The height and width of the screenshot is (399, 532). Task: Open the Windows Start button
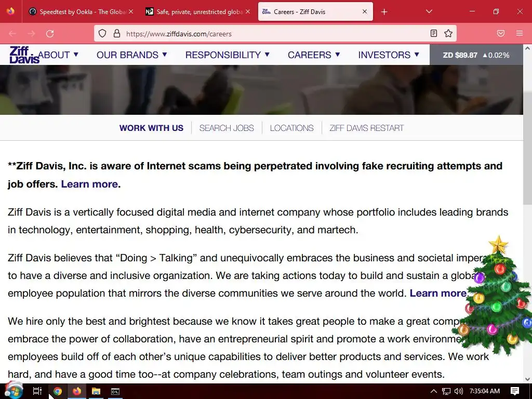[x=14, y=391]
